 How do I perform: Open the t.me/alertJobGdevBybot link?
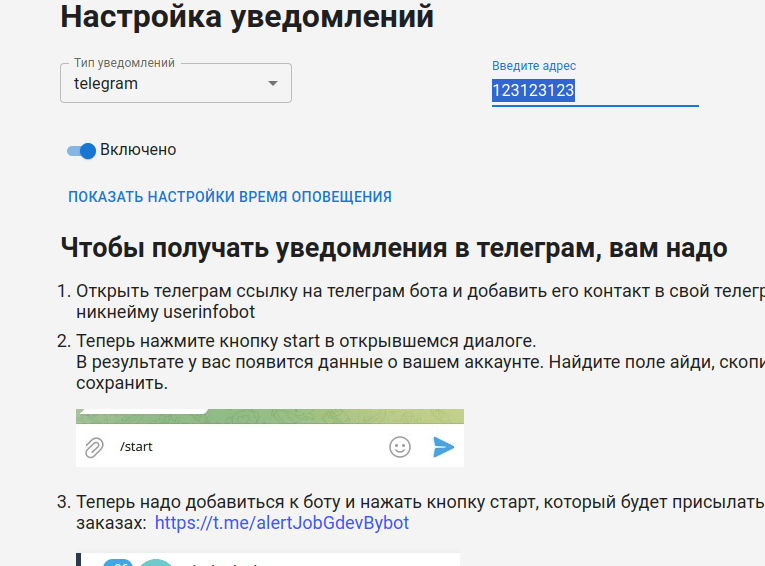click(x=282, y=523)
